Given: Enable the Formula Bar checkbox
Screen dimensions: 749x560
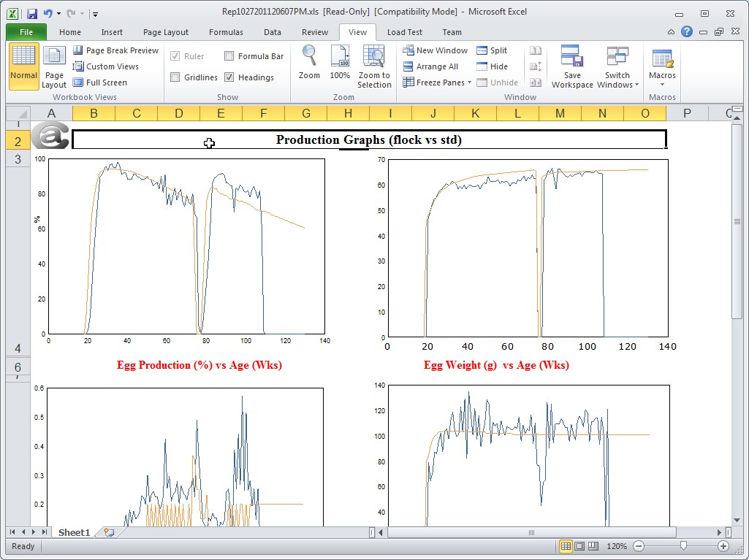Looking at the screenshot, I should [229, 56].
